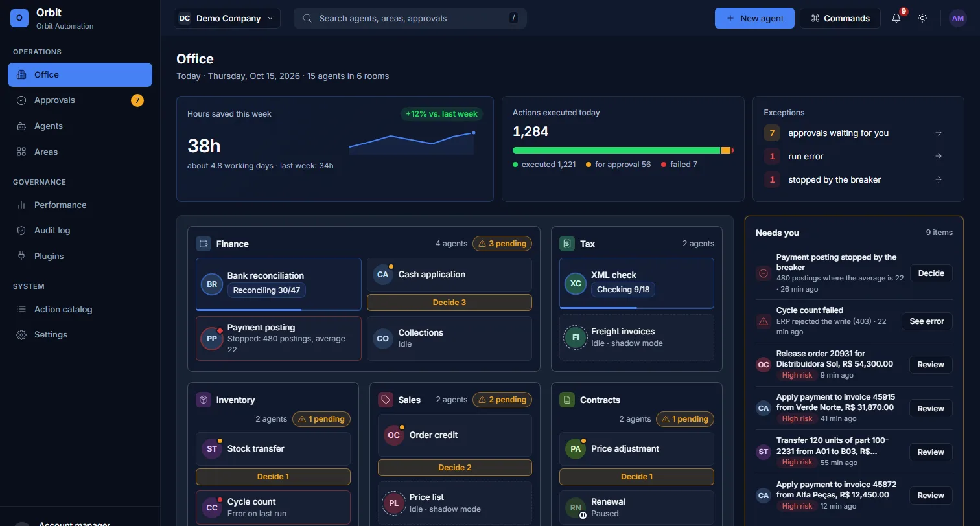
Task: Click the AM user avatar
Action: (957, 18)
